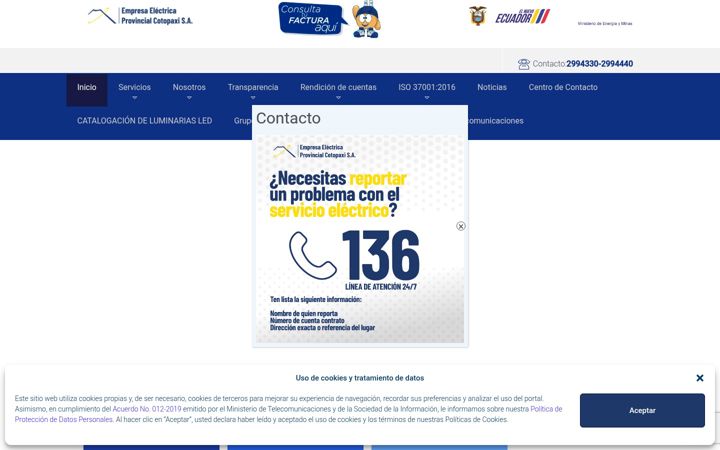Go to the Inicio menu item
The width and height of the screenshot is (720, 450).
click(x=87, y=87)
